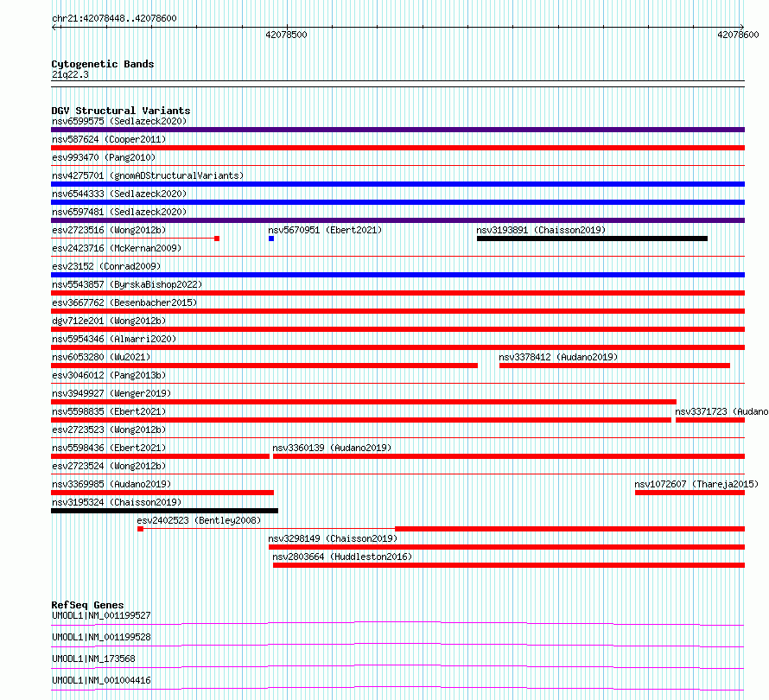Select nsv3195324 (Chaisson2019) label
Image resolution: width=769 pixels, height=700 pixels.
[117, 502]
